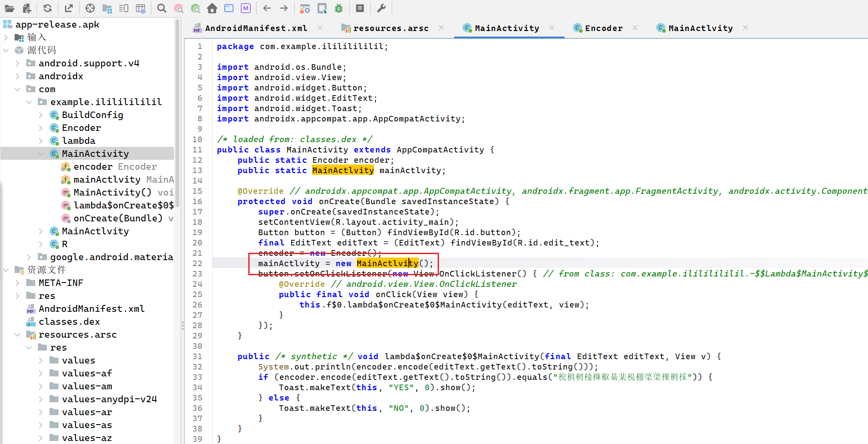The height and width of the screenshot is (444, 868).
Task: Toggle deobfuscation mode button
Action: point(305,8)
